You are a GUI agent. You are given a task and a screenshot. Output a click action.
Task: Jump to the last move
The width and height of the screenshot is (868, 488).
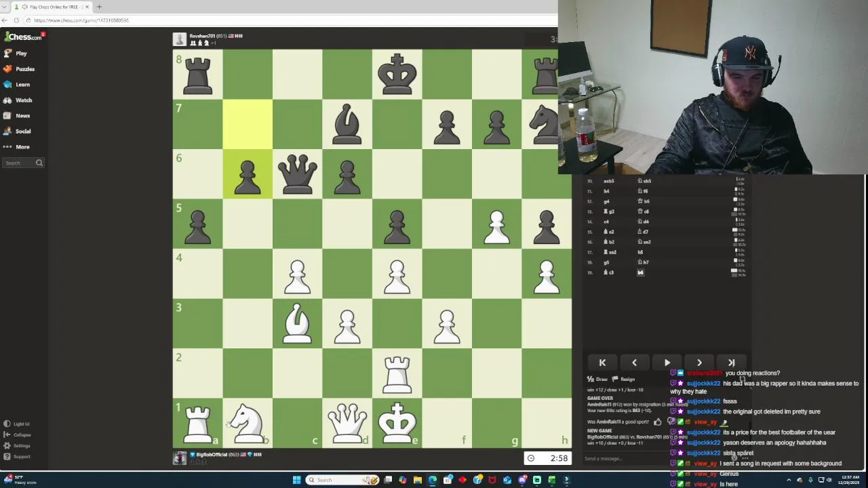[x=732, y=363]
